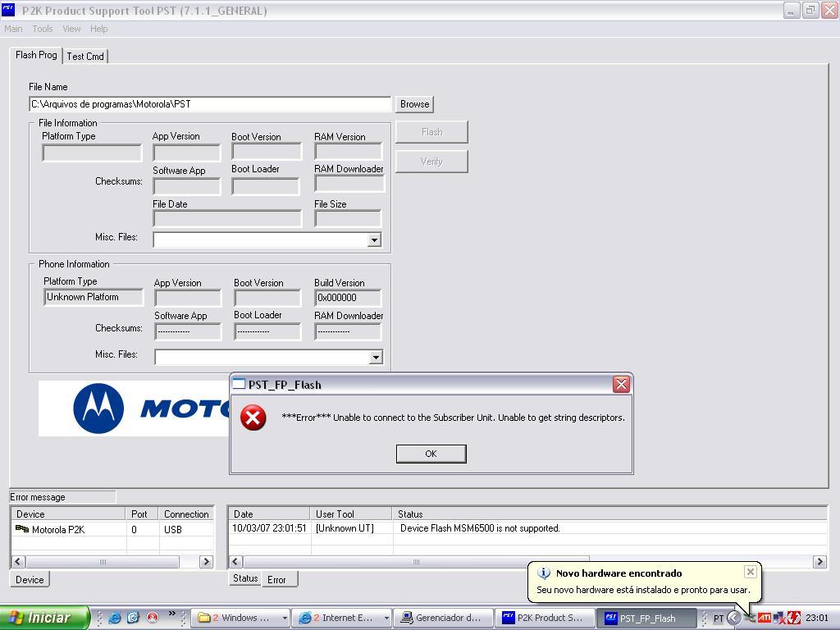Click status log scrollbar left arrow
The width and height of the screenshot is (840, 630).
click(235, 561)
